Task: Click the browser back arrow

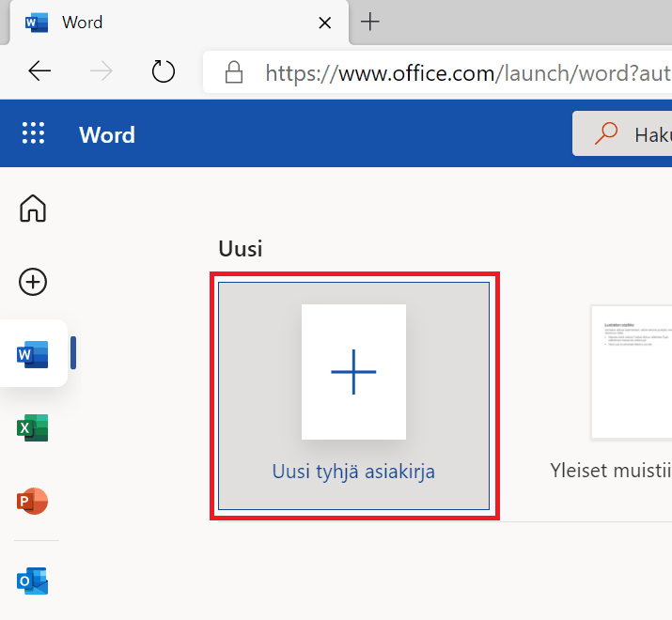Action: tap(39, 70)
